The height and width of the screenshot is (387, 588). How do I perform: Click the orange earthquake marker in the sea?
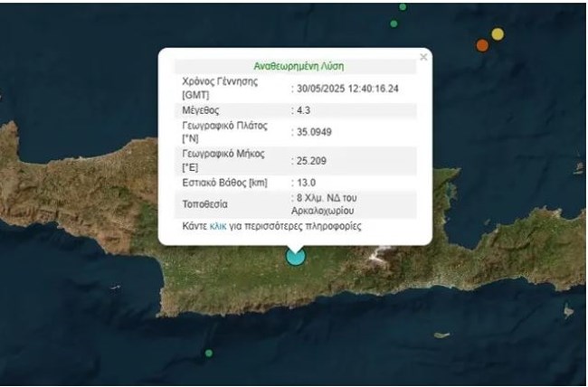482,44
